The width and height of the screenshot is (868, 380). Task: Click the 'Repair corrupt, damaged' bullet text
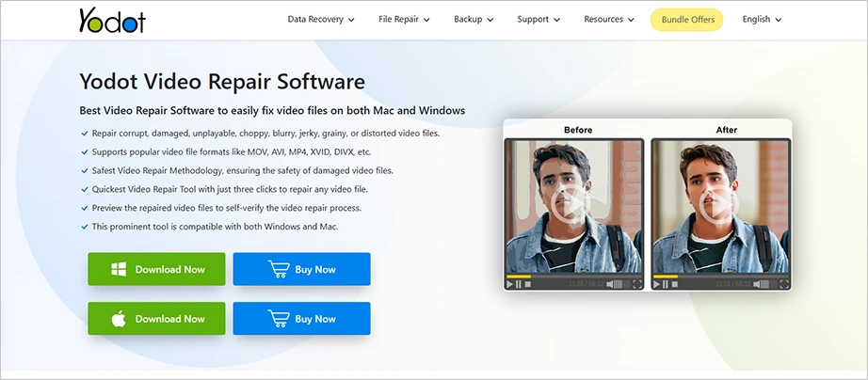pos(265,134)
